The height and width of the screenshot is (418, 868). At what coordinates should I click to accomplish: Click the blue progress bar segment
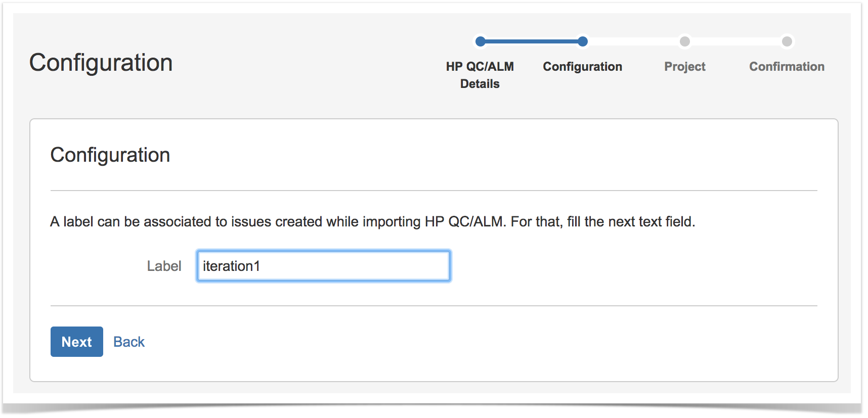532,41
